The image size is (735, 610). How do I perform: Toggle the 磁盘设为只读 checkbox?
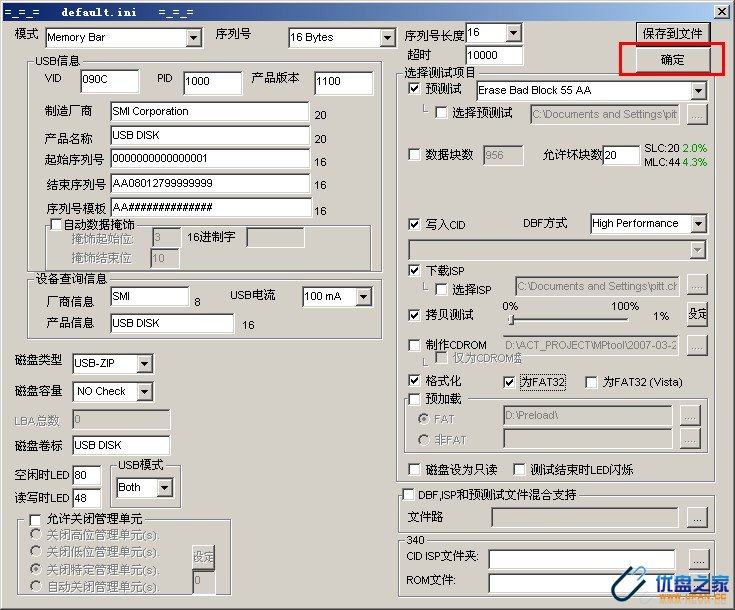tap(415, 469)
